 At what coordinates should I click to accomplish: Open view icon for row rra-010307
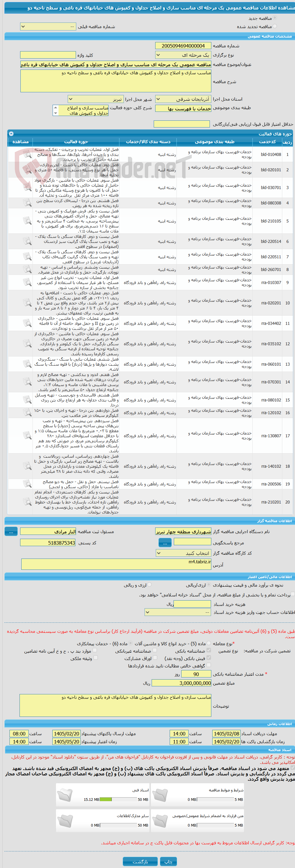coord(27,282)
